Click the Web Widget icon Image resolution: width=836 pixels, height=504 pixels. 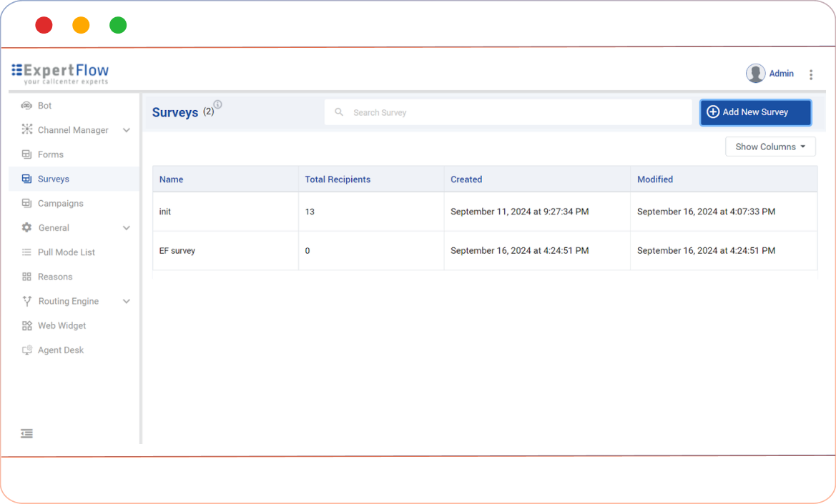coord(26,326)
